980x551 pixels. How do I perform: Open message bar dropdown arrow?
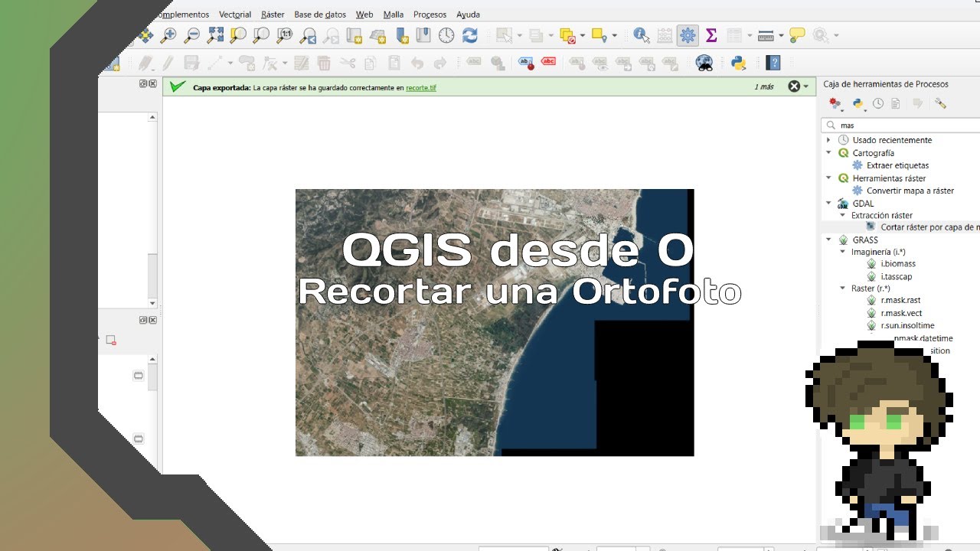pyautogui.click(x=805, y=87)
